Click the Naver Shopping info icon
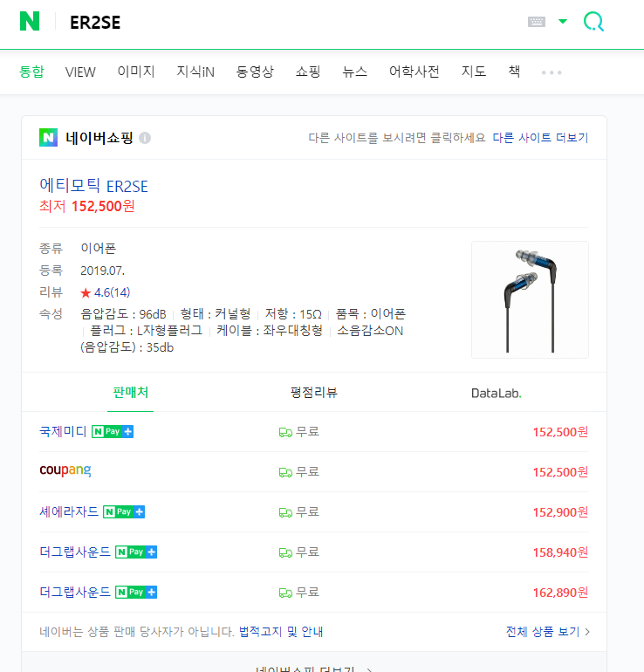644x672 pixels. pos(145,138)
